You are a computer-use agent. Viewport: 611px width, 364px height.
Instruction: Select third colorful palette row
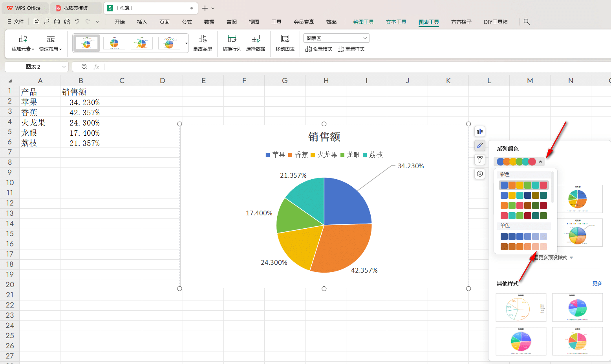pos(524,206)
